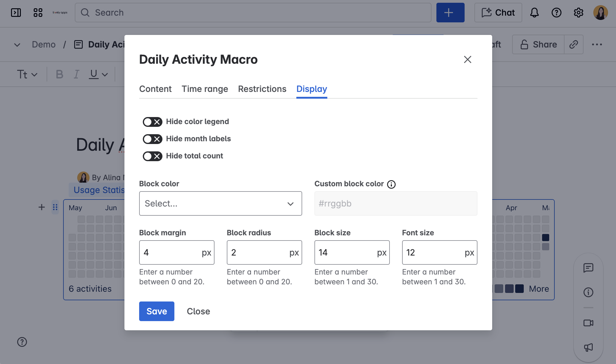Open the Block color Select dropdown
Image resolution: width=616 pixels, height=364 pixels.
click(220, 203)
